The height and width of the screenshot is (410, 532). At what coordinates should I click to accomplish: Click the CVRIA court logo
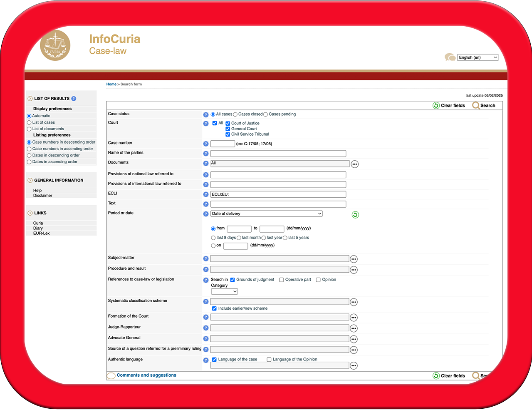pos(55,45)
